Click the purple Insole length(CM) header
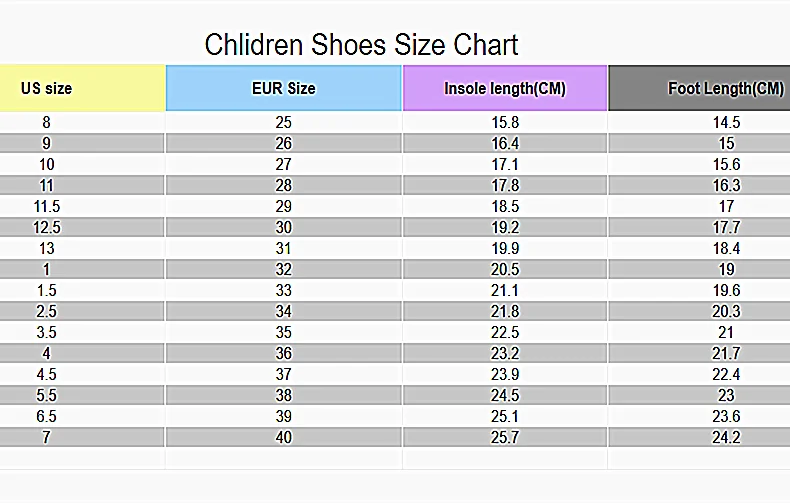This screenshot has width=790, height=503. (505, 88)
